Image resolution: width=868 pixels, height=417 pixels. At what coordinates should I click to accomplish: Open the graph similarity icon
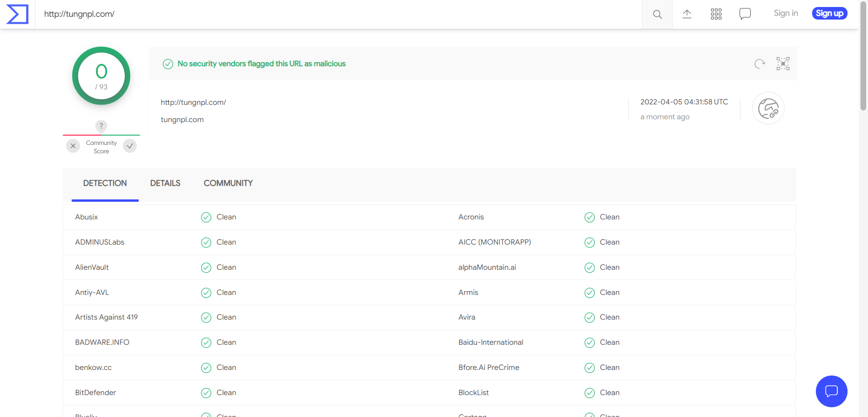pos(783,64)
